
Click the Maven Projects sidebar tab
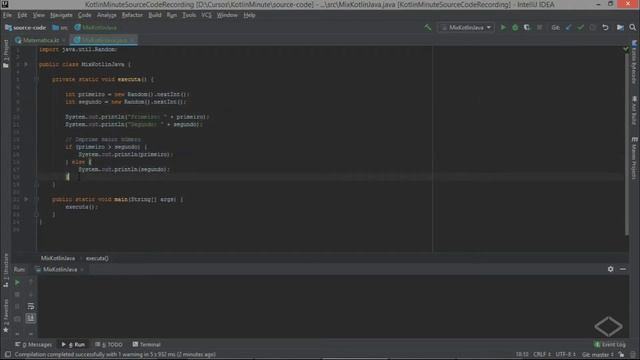pos(634,158)
